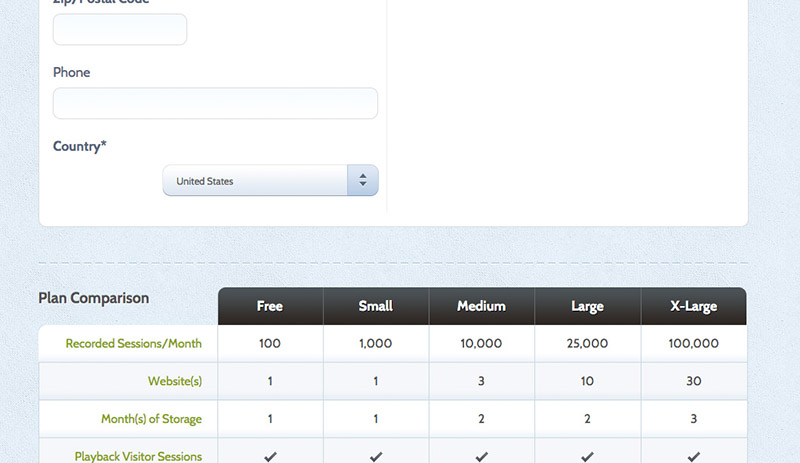Image resolution: width=800 pixels, height=463 pixels.
Task: Click the 10,000 sessions cell for Medium
Action: tap(481, 344)
